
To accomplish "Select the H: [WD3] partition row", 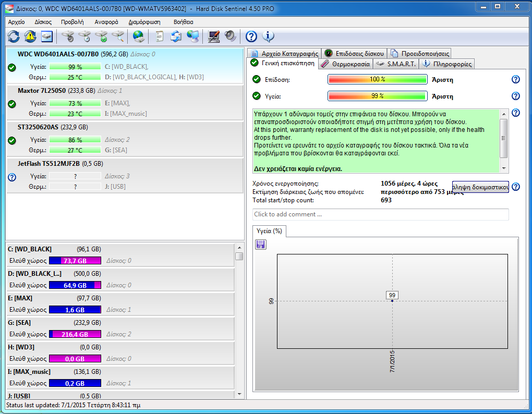I will 120,352.
